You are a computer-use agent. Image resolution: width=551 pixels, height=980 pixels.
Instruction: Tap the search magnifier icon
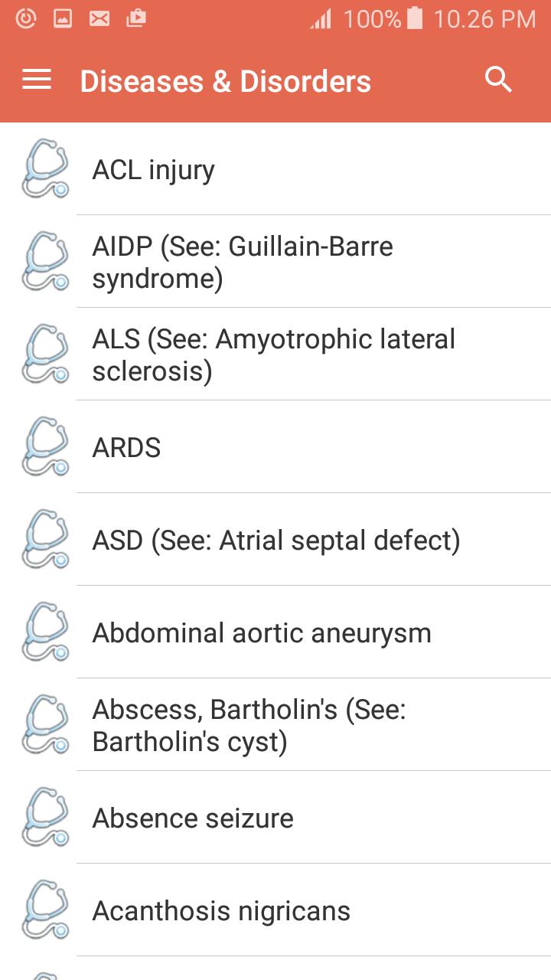click(498, 80)
